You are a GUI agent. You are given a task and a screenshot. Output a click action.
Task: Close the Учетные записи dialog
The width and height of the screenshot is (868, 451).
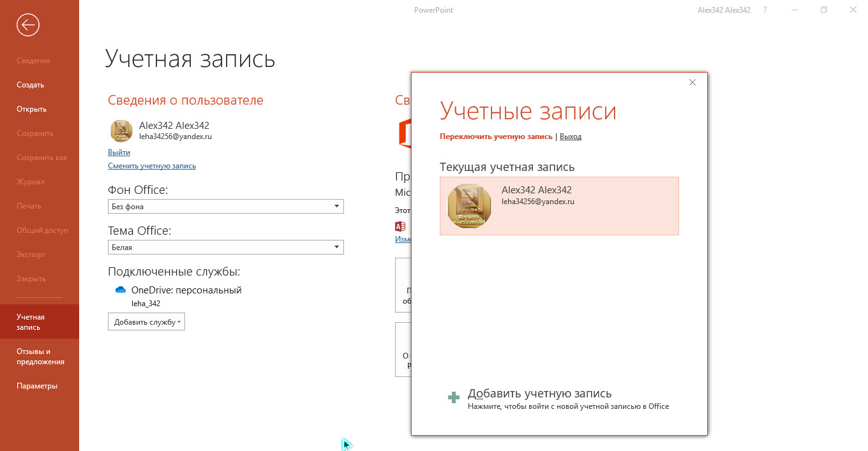692,82
